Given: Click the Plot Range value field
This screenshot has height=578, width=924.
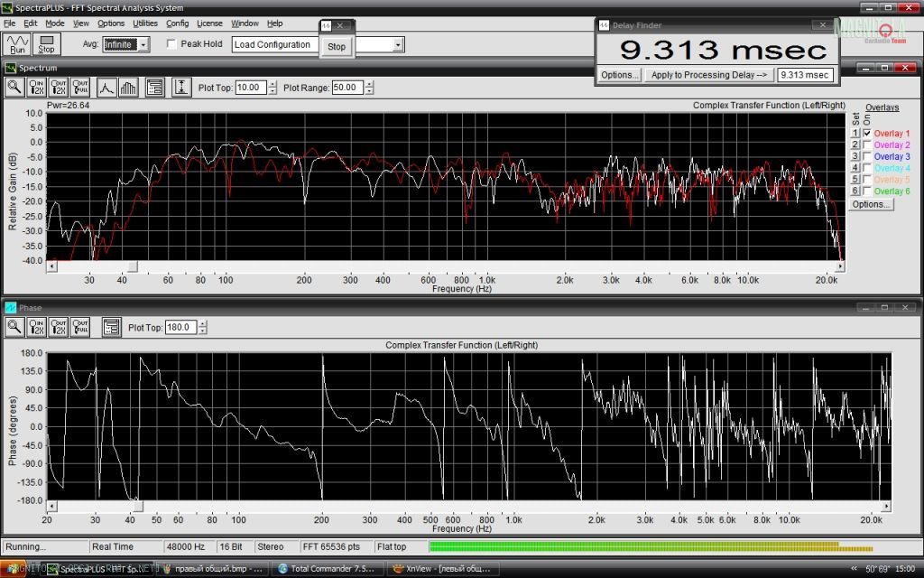Looking at the screenshot, I should pyautogui.click(x=347, y=88).
